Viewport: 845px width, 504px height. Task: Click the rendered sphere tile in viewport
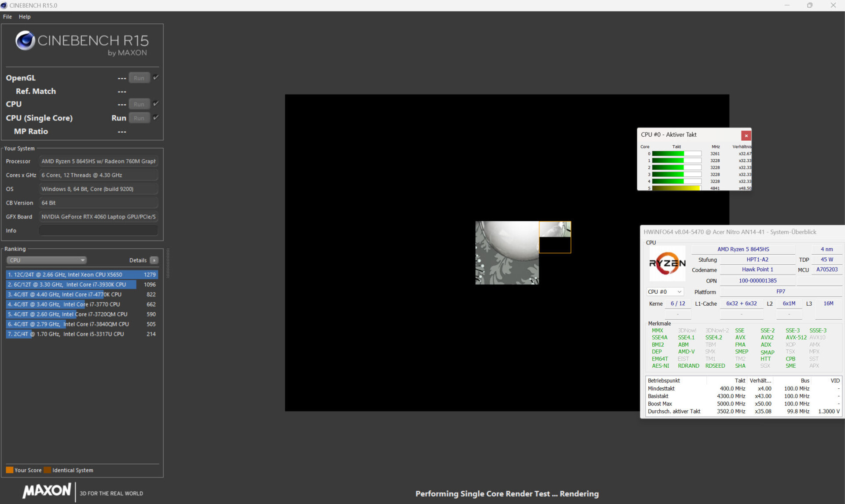point(507,252)
